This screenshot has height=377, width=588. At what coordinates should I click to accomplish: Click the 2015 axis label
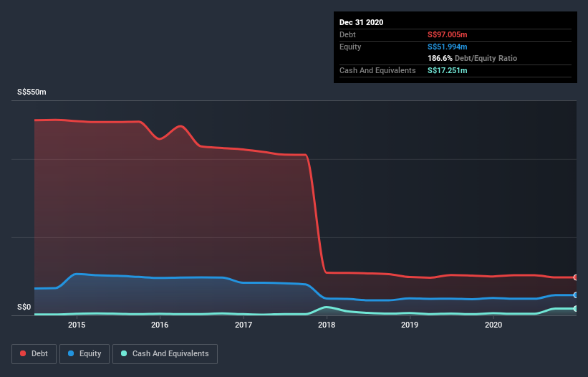point(77,325)
